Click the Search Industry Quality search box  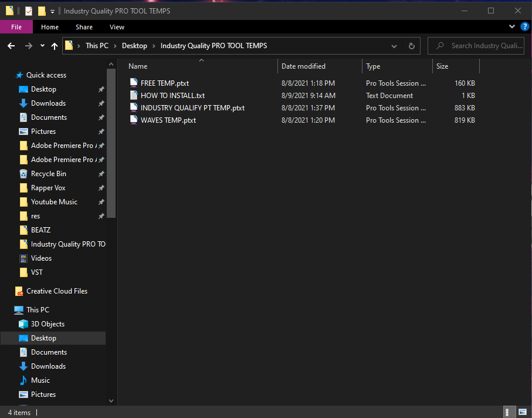(486, 46)
